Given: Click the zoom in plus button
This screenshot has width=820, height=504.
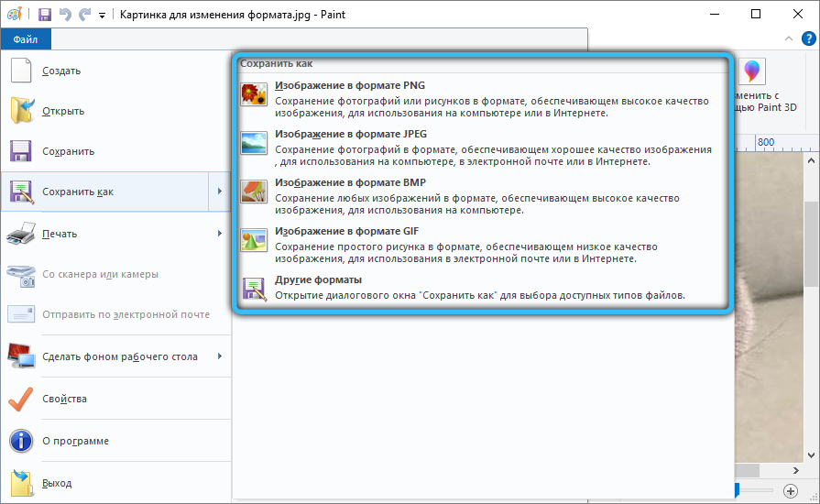Looking at the screenshot, I should tap(791, 490).
